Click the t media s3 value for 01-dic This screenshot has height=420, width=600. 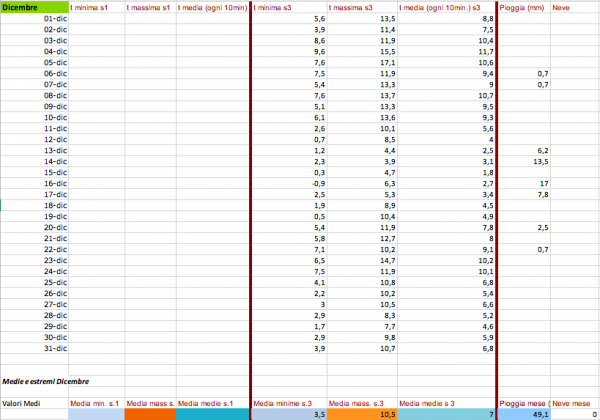pyautogui.click(x=447, y=18)
